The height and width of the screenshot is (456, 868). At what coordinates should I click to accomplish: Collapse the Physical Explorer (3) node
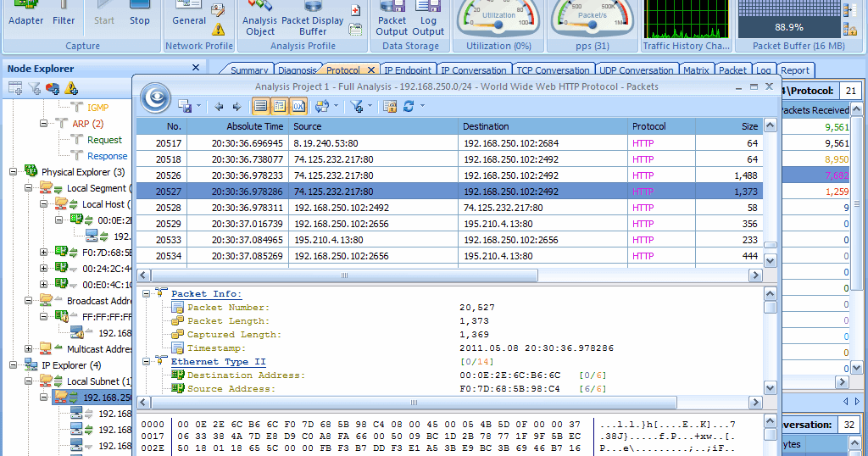(x=13, y=171)
